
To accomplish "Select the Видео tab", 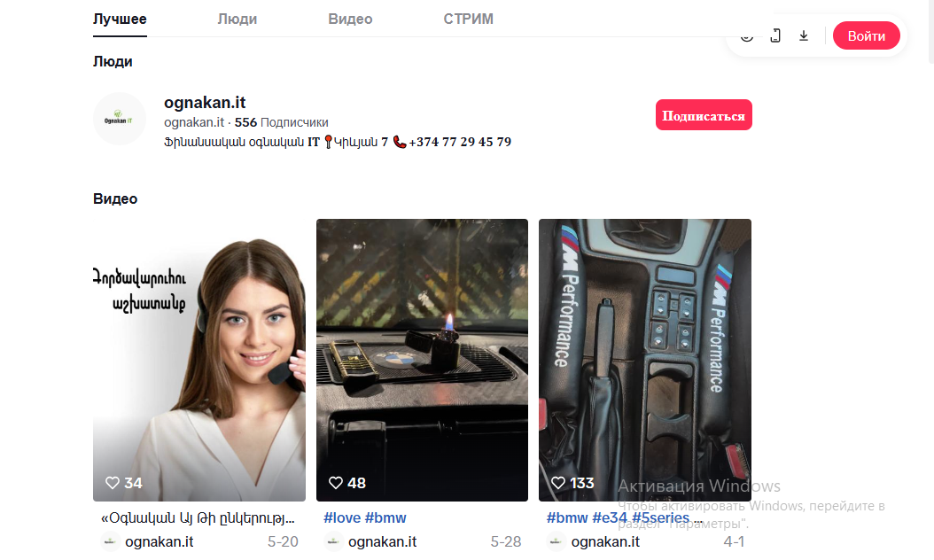I will click(x=350, y=19).
